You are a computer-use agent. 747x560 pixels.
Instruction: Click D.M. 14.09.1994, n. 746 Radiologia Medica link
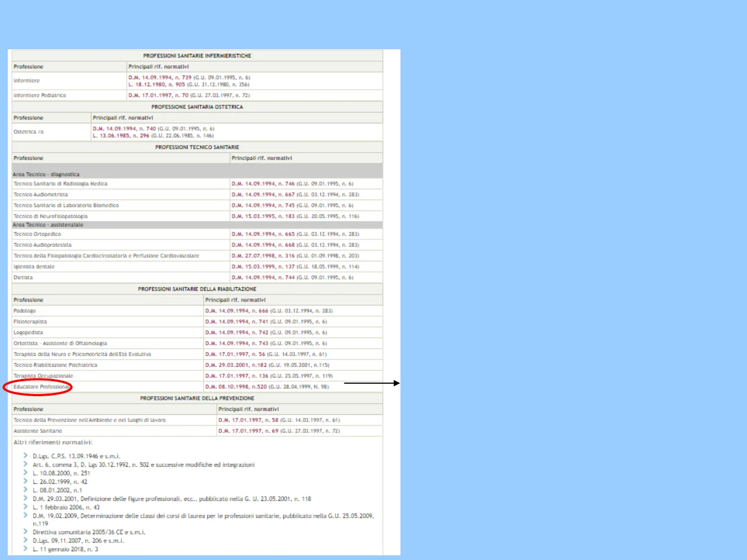point(263,184)
